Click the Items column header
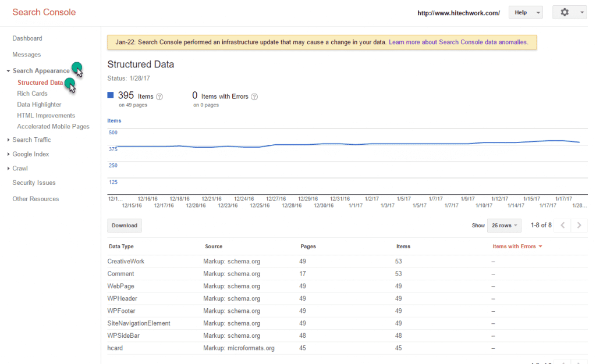This screenshot has width=596, height=364. tap(403, 247)
